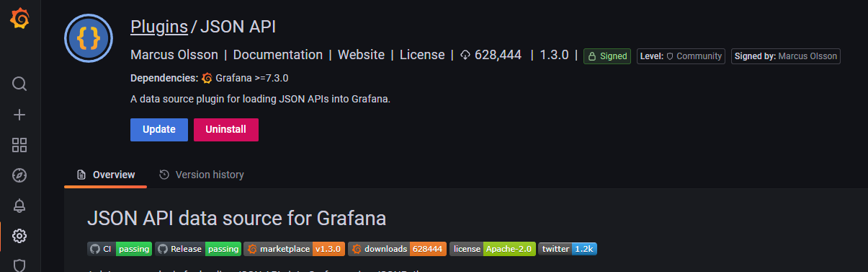This screenshot has width=868, height=272.
Task: Click the twitter 1.2k badge
Action: pyautogui.click(x=568, y=249)
